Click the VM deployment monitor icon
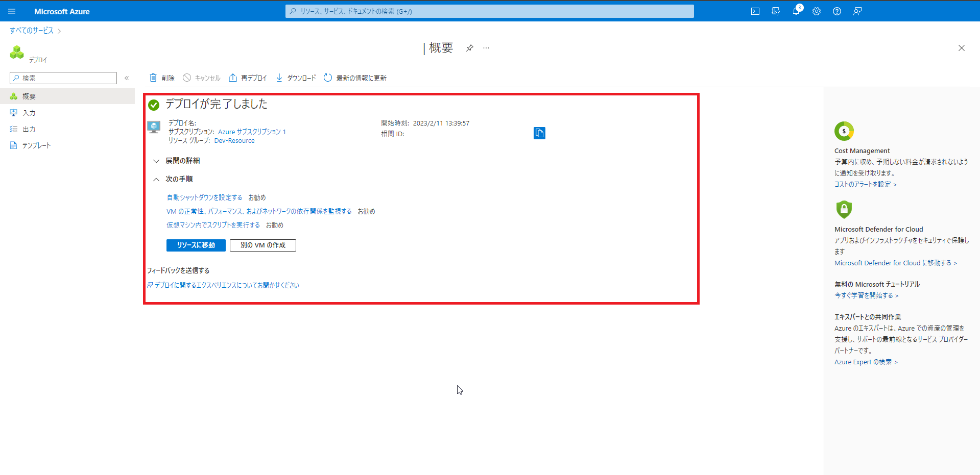The width and height of the screenshot is (980, 475). tap(154, 127)
